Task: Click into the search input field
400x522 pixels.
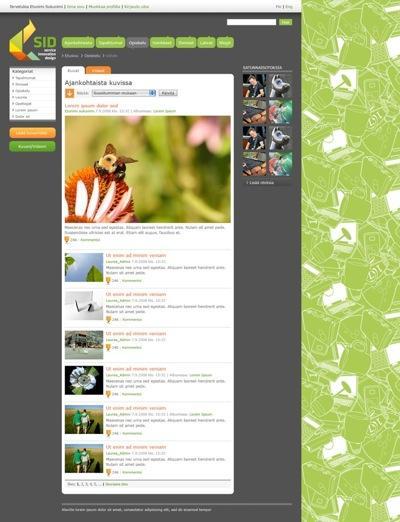Action: point(251,22)
